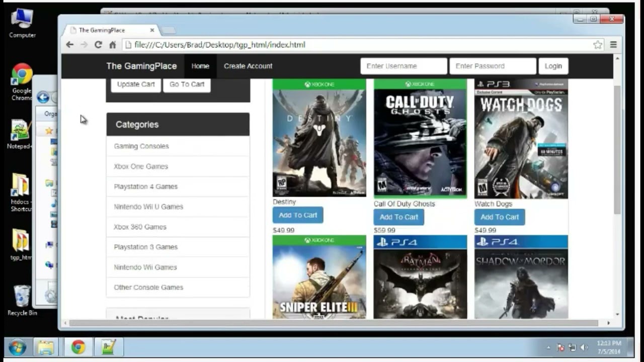Click the Chrome back arrow button
The height and width of the screenshot is (362, 644).
tap(69, 45)
